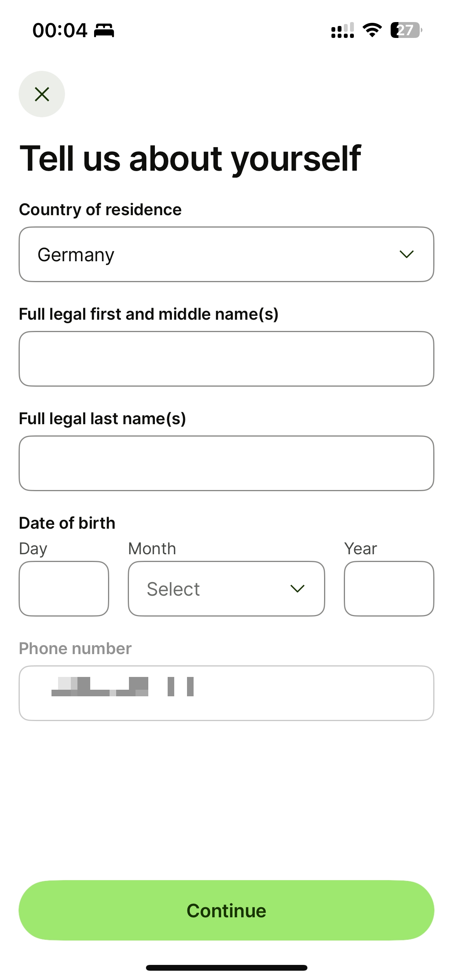Screen dimensions: 453x980
Task: Tap the Tell us about yourself heading
Action: [190, 159]
